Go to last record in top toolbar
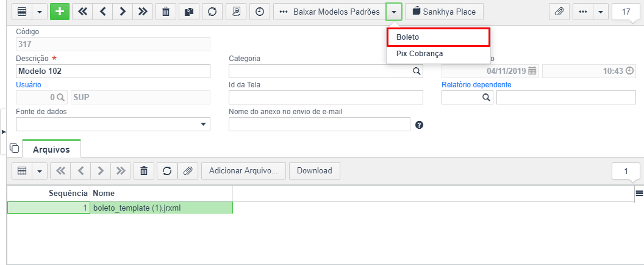The image size is (644, 265). (x=143, y=12)
